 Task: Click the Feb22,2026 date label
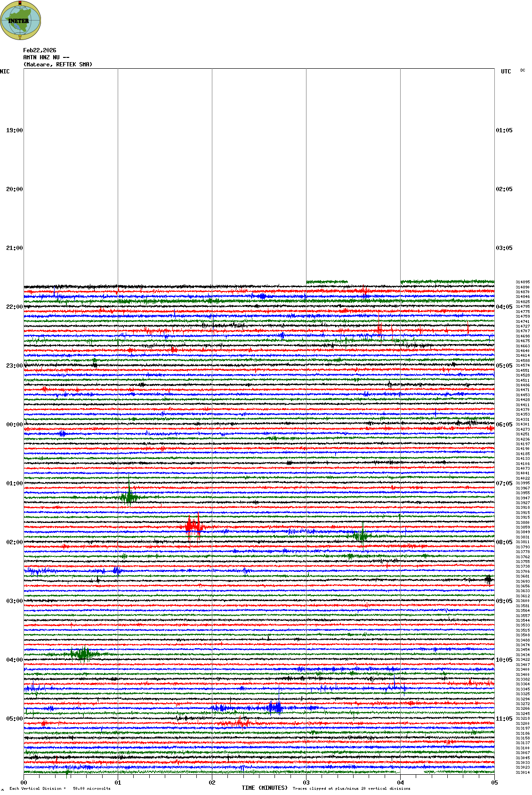(x=40, y=50)
